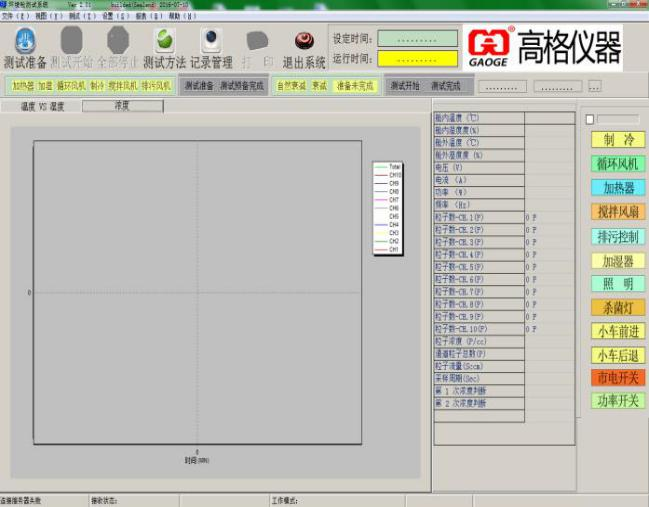The width and height of the screenshot is (649, 507).
Task: Click the 设定时间 green input field
Action: pos(417,38)
